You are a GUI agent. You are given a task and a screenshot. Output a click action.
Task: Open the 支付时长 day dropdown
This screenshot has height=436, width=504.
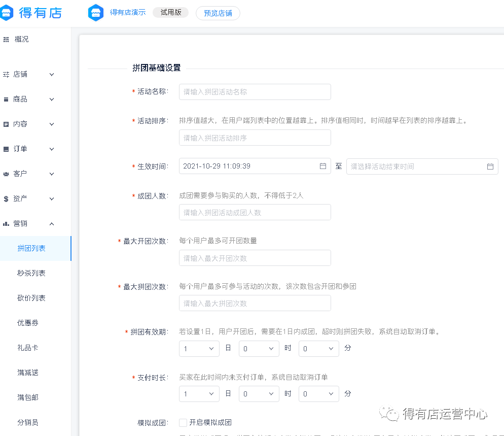[x=199, y=394]
